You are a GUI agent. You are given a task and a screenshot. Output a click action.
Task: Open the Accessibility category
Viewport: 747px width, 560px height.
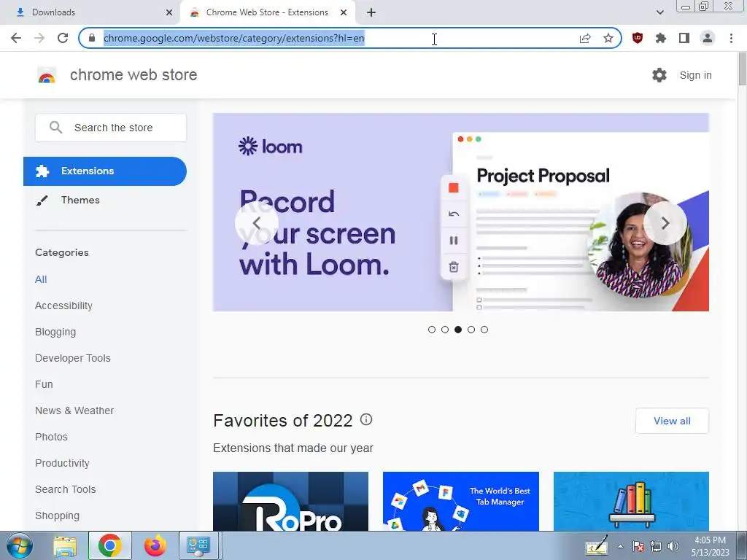pyautogui.click(x=64, y=306)
